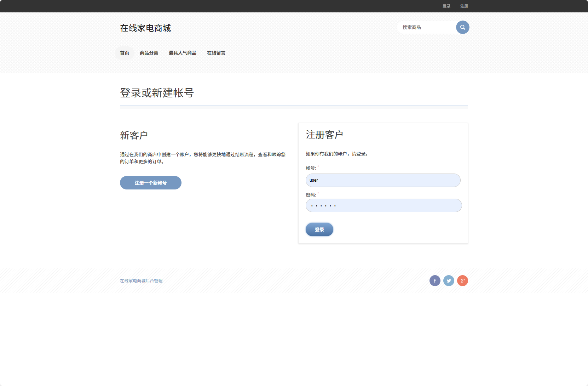
Task: Click the magnifier search icon
Action: click(x=462, y=27)
